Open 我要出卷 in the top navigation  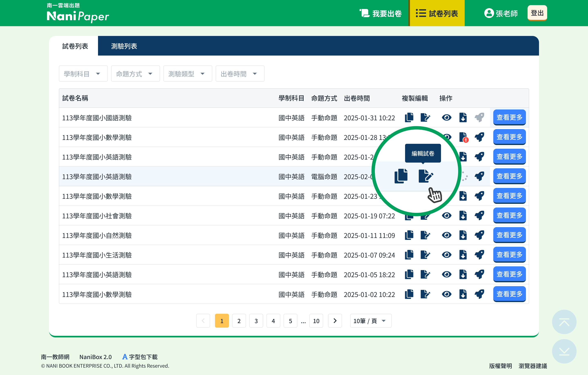pyautogui.click(x=381, y=13)
